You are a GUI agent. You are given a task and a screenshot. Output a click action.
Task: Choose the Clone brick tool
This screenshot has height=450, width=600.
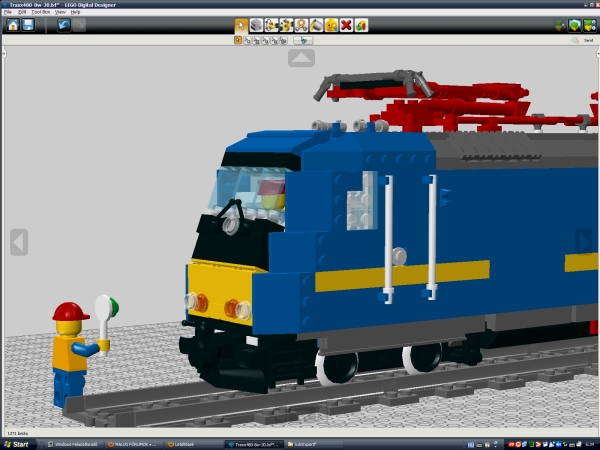point(256,26)
